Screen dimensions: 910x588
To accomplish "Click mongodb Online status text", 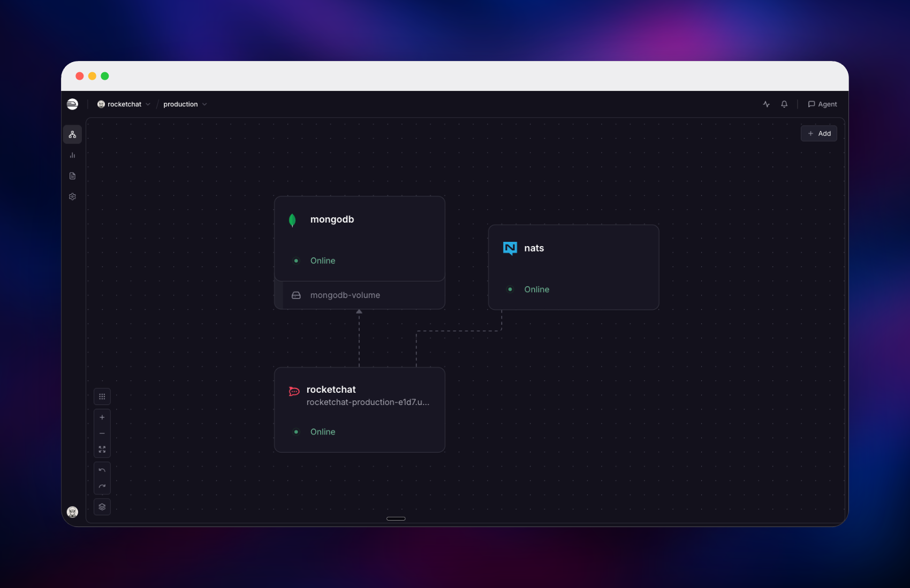I will (x=323, y=261).
